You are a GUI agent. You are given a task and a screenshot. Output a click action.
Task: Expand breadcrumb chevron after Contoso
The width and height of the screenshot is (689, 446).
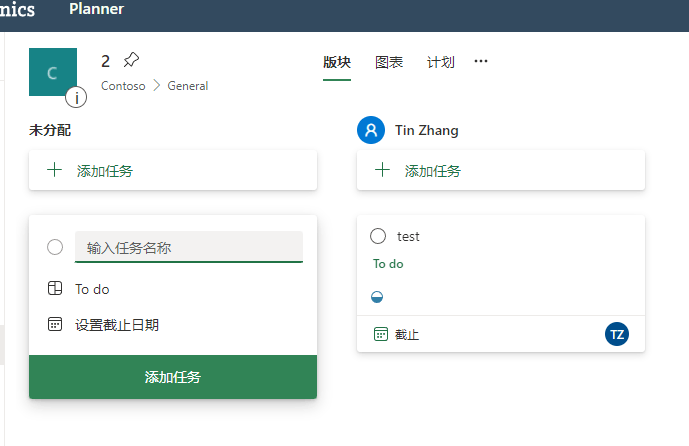pos(156,86)
